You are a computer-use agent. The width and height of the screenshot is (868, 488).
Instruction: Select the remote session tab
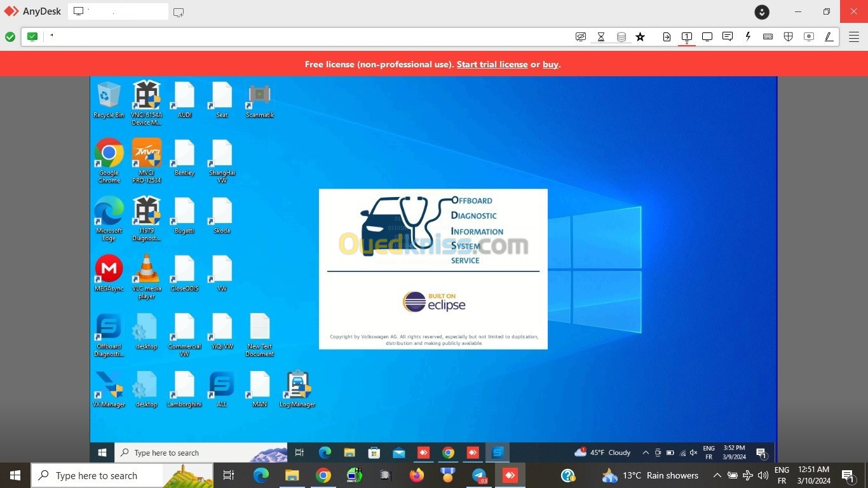point(118,11)
